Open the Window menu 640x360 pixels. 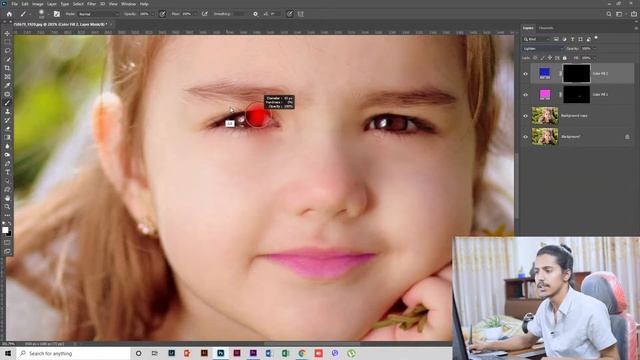tap(128, 4)
